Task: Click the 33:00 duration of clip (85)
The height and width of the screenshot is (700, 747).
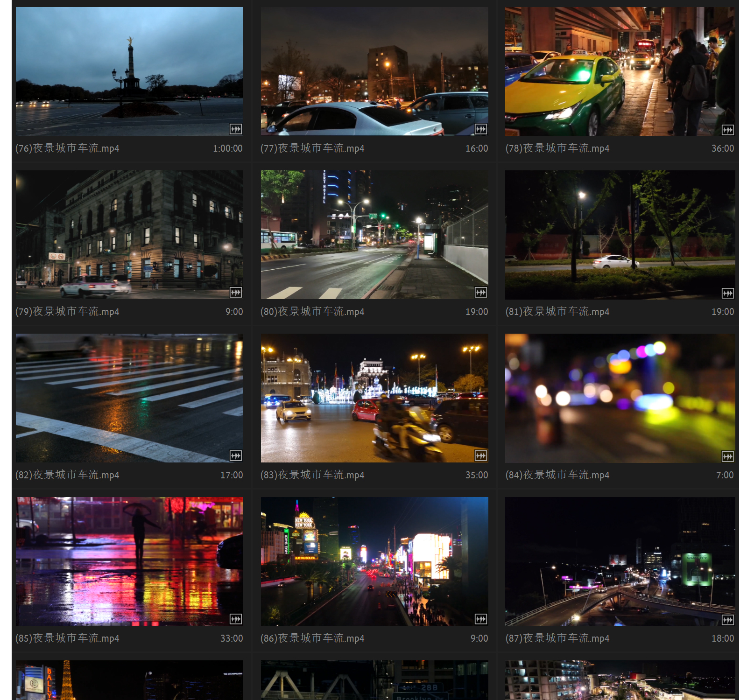Action: pyautogui.click(x=232, y=638)
